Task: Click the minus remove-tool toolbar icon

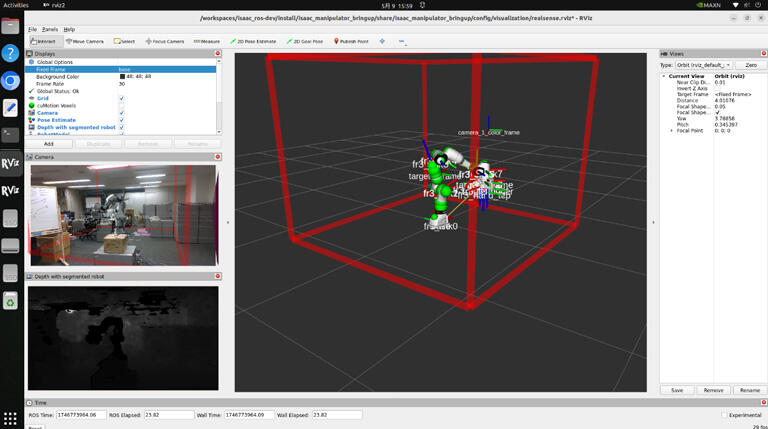Action: pyautogui.click(x=402, y=41)
